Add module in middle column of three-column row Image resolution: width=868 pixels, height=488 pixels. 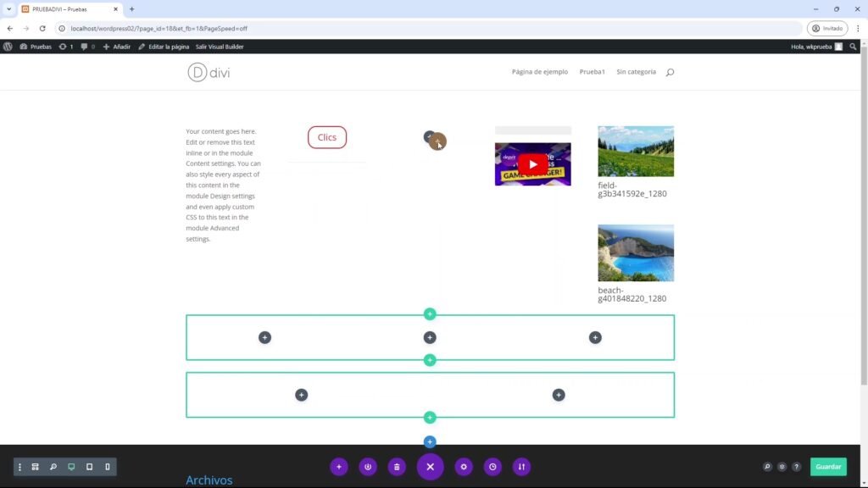point(430,337)
